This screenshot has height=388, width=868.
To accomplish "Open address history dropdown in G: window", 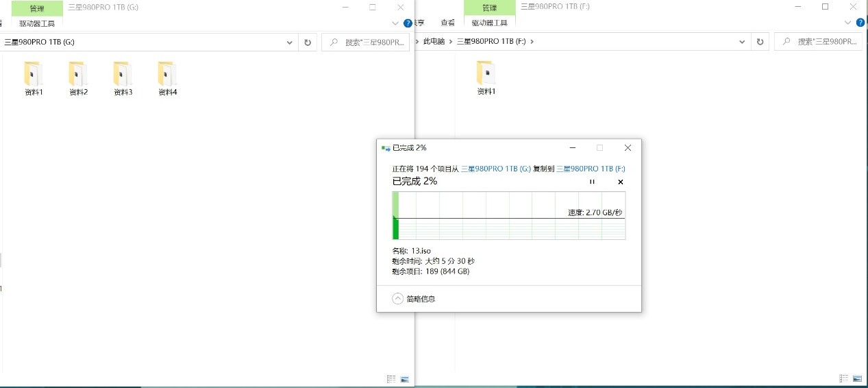I will pos(290,42).
